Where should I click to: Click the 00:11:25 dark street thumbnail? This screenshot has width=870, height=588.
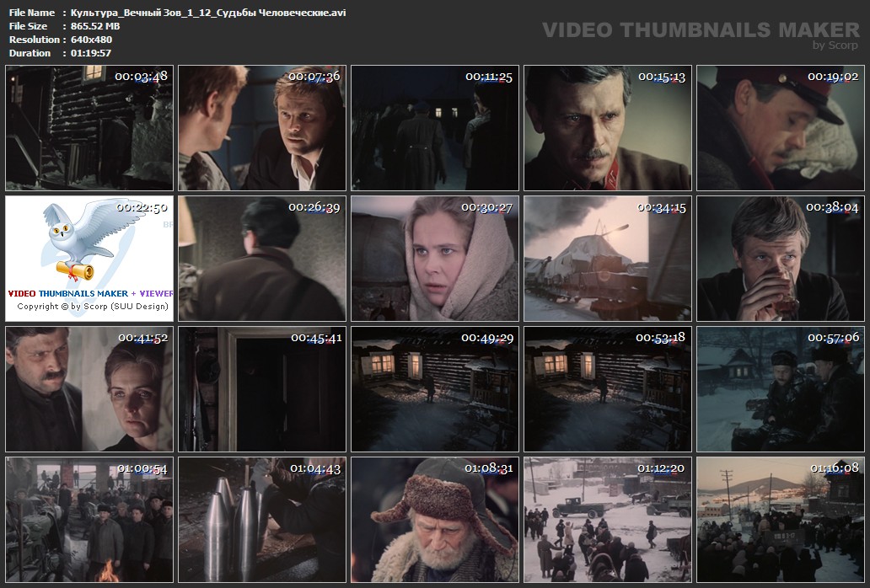click(x=434, y=128)
